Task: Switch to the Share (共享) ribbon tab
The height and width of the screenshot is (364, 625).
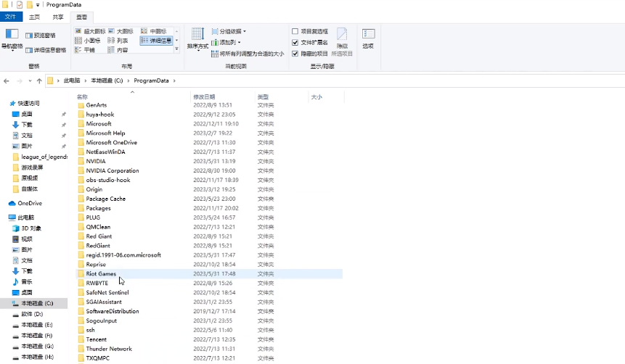Action: coord(58,17)
